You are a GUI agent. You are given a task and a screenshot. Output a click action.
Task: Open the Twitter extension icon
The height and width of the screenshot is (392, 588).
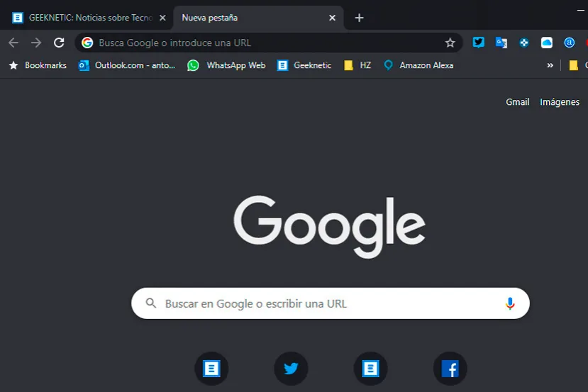479,43
